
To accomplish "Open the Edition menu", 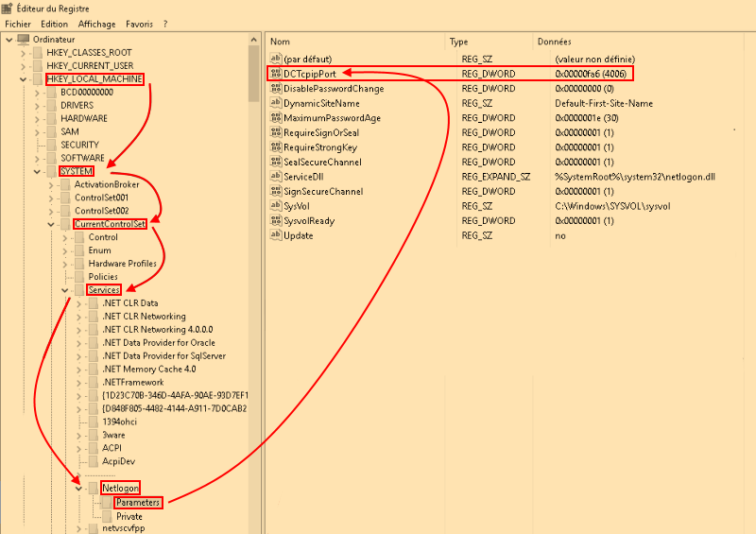I will [54, 25].
